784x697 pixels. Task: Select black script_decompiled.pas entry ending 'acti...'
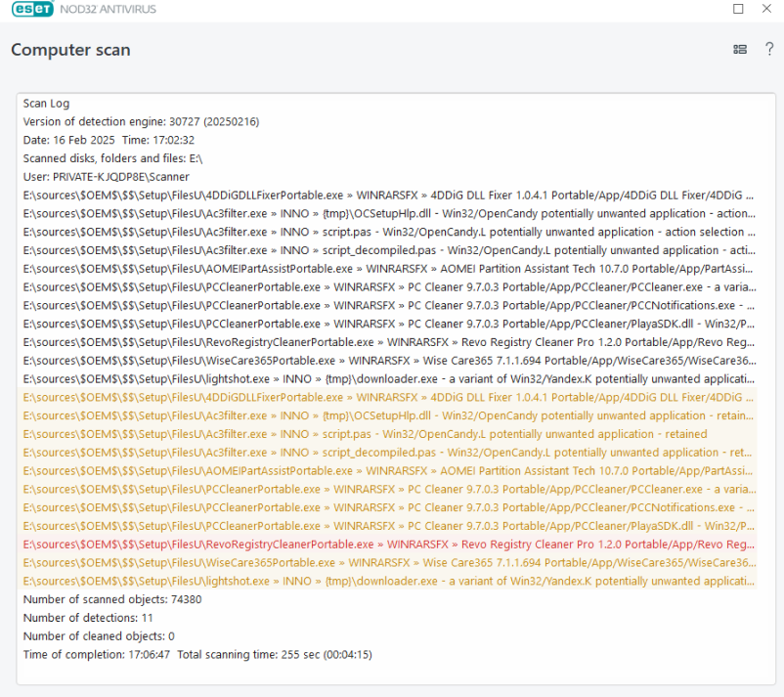click(x=389, y=250)
